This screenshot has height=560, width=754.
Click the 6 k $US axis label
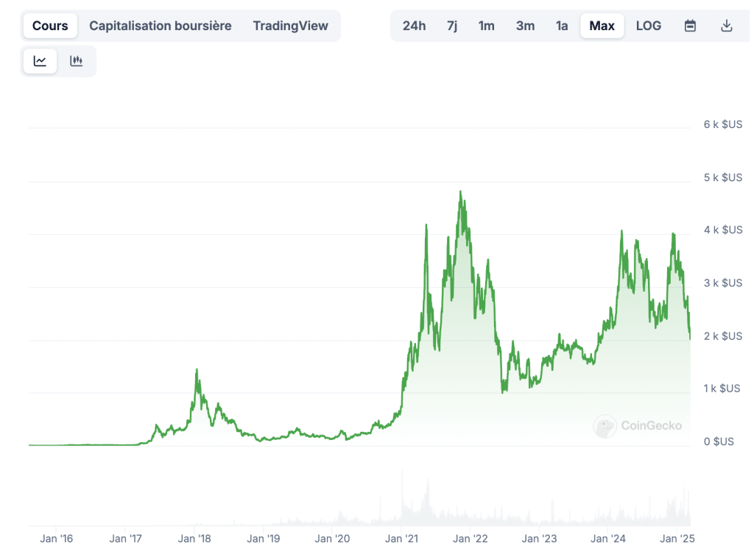pyautogui.click(x=723, y=124)
